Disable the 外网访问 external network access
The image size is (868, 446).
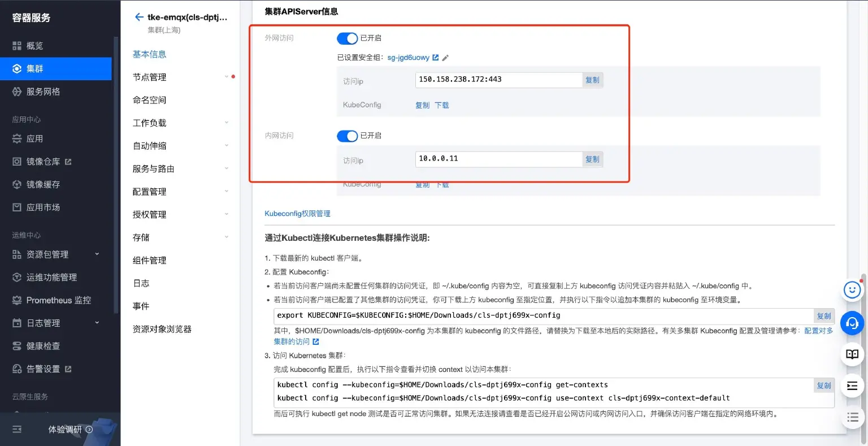(347, 38)
